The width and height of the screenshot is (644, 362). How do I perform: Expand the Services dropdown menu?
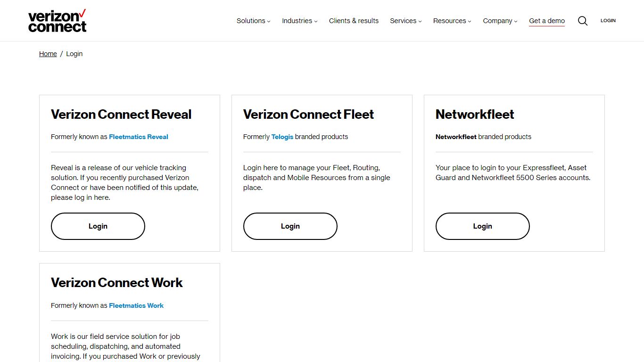[x=406, y=21]
